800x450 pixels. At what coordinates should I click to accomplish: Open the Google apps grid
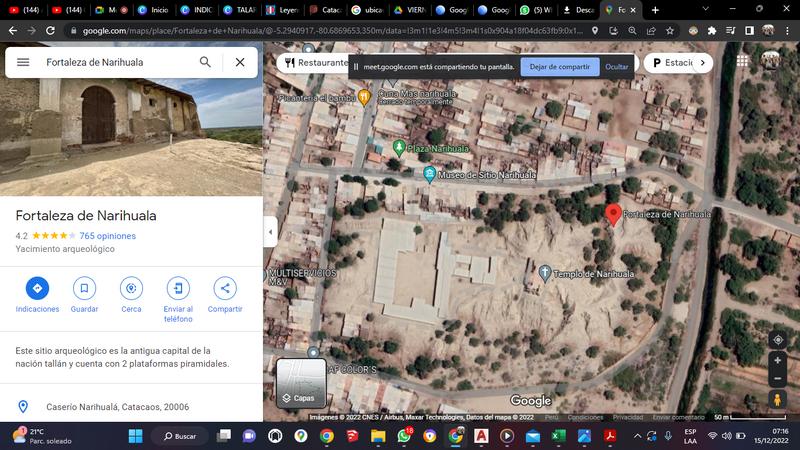tap(742, 61)
